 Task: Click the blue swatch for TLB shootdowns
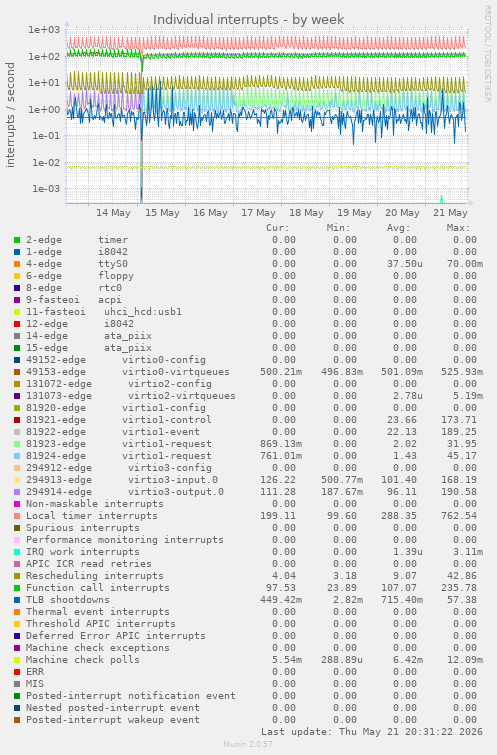(17, 600)
